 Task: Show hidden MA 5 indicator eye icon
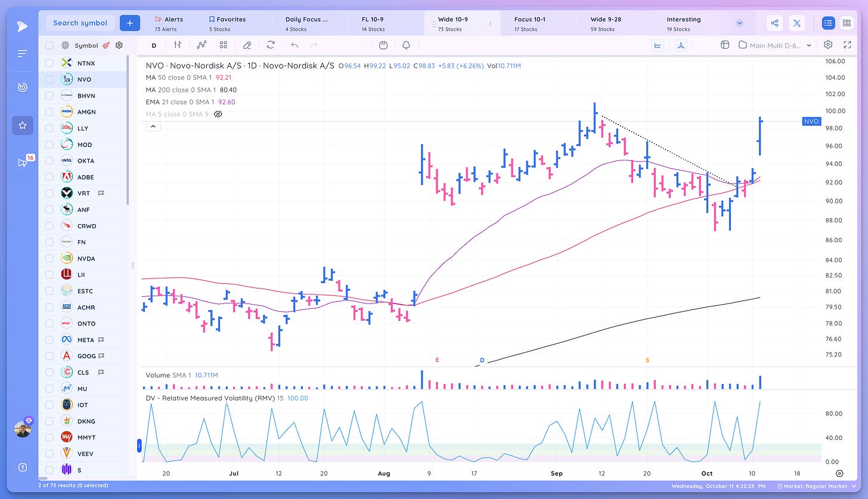(218, 114)
